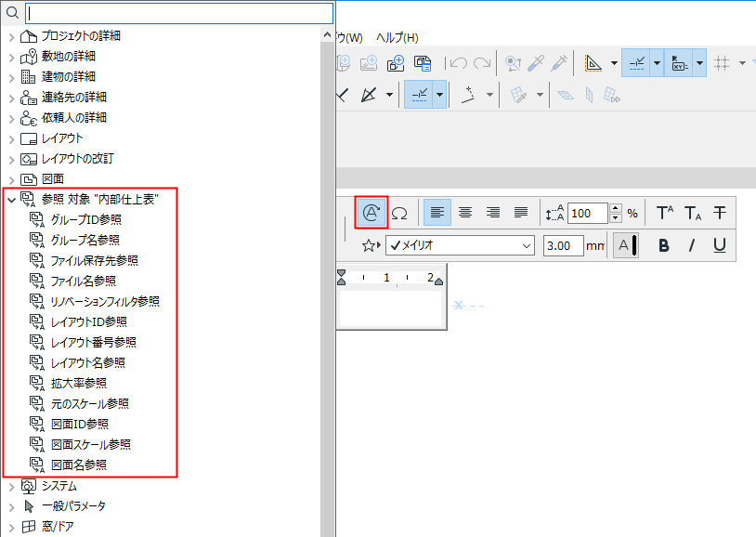Click the favorites star icon
Image resolution: width=756 pixels, height=537 pixels.
coord(371,245)
